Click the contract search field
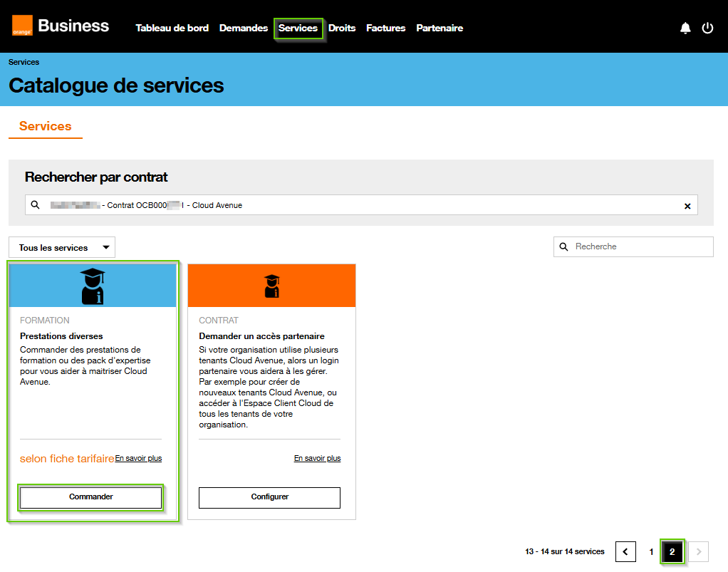 click(361, 204)
